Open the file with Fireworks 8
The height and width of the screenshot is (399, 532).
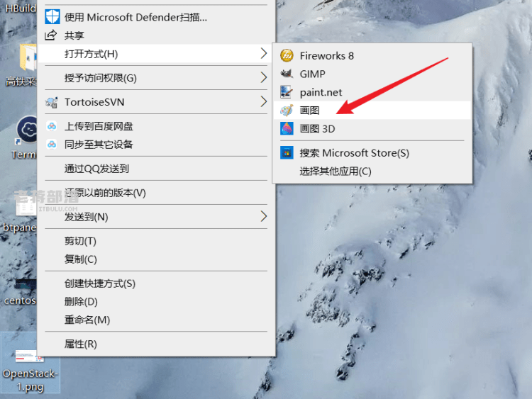point(372,55)
